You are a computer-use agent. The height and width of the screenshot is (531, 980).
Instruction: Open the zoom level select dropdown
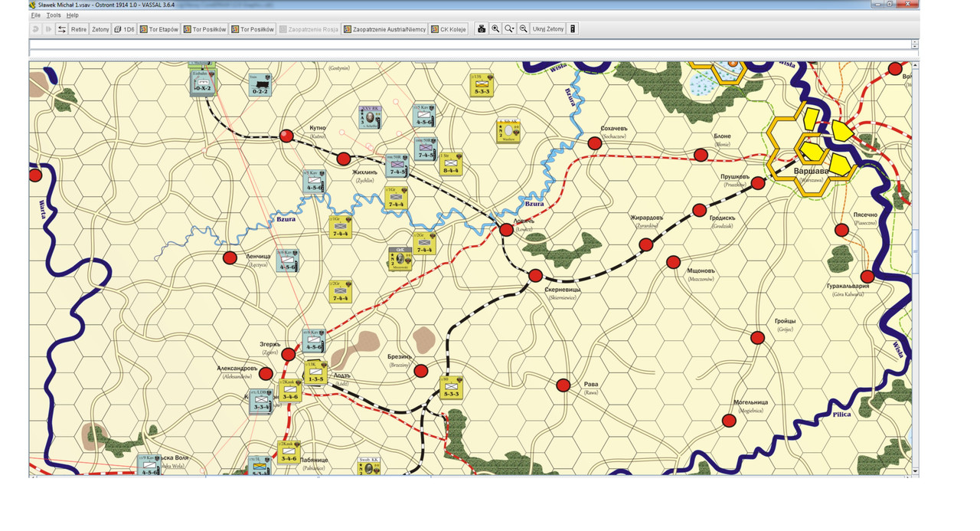pos(509,29)
